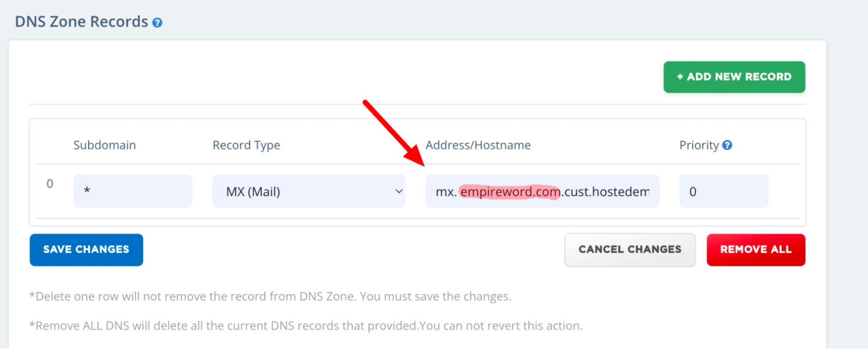Save the DNS changes
This screenshot has height=349, width=868.
(86, 250)
